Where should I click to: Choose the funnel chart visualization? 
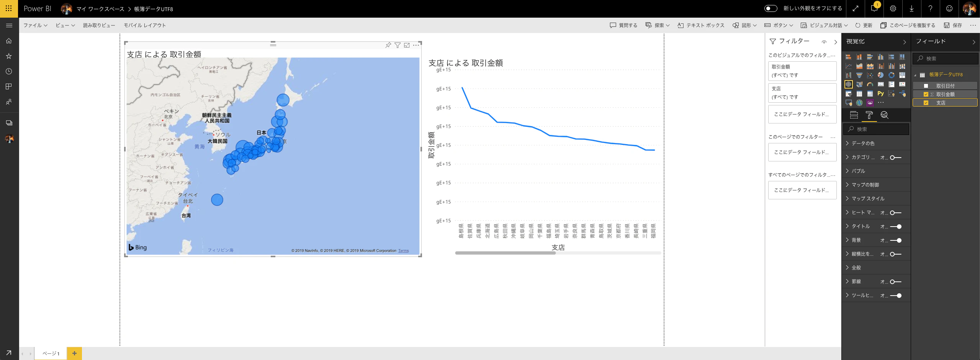click(859, 75)
